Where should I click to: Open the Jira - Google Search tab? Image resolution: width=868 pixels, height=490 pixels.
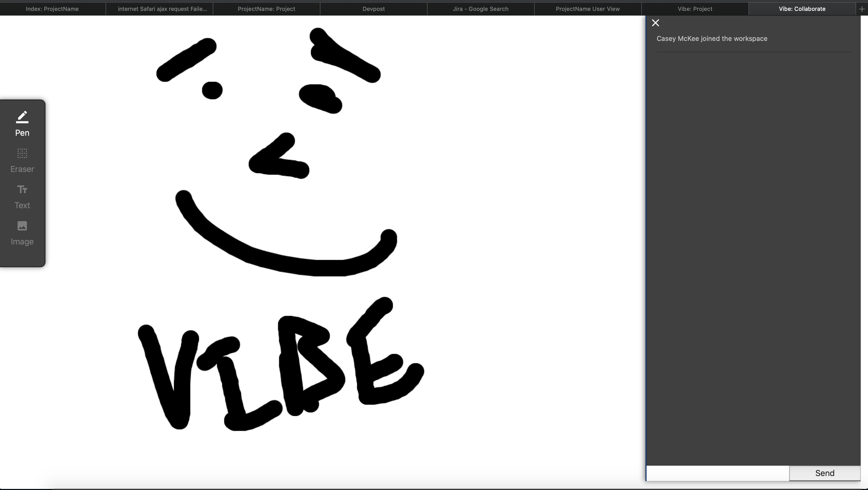click(480, 9)
